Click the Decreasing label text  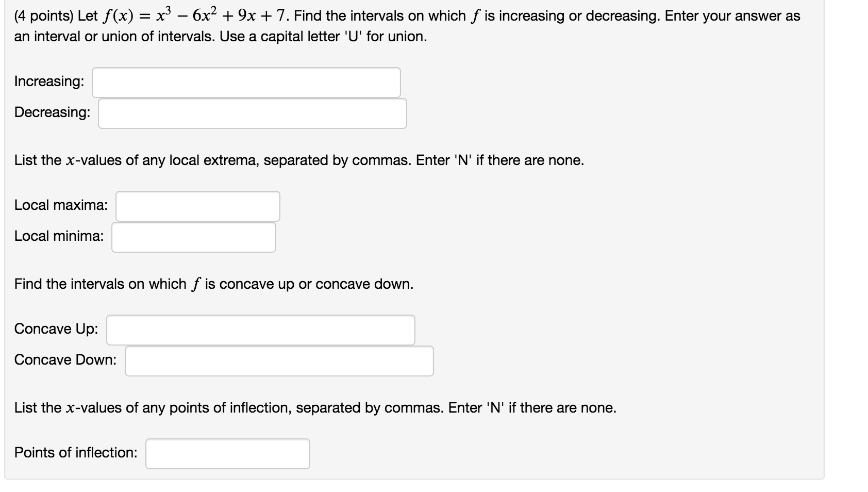coord(52,113)
